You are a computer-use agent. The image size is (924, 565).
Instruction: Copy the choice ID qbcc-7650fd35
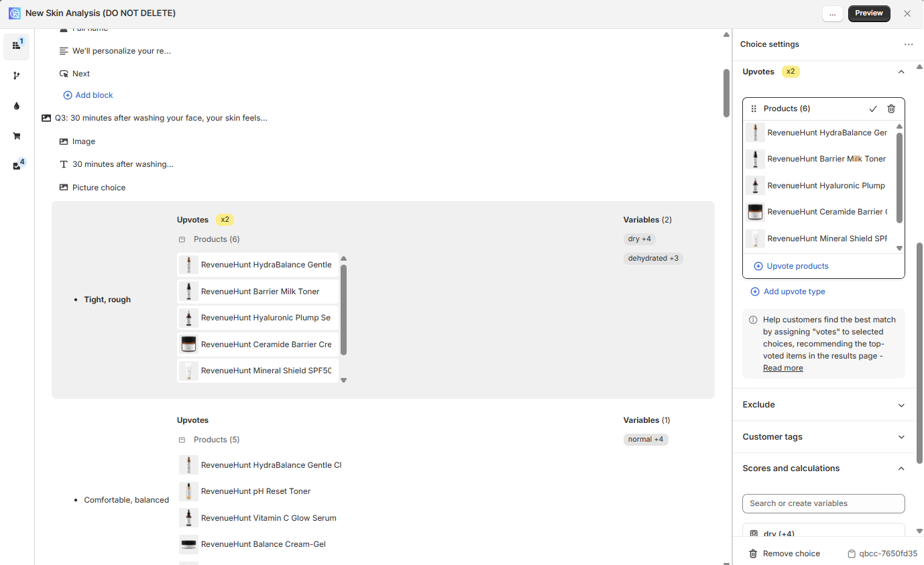[x=882, y=554]
